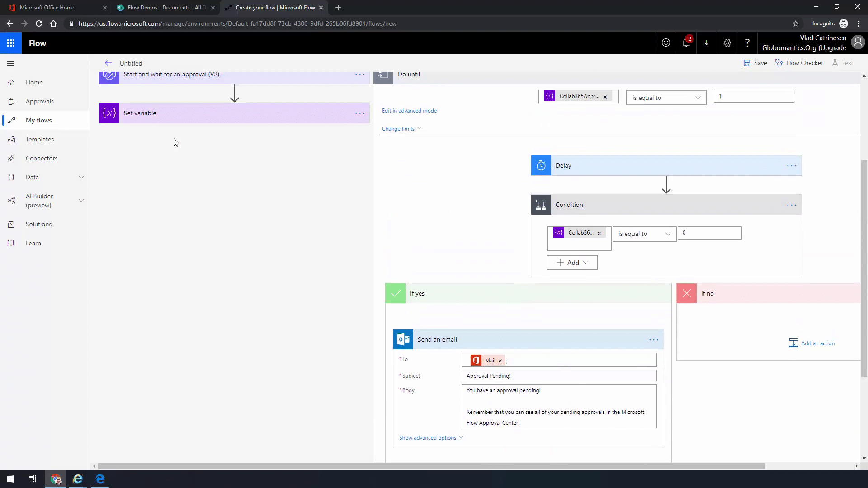
Task: Open the app launcher waffle icon
Action: (x=11, y=43)
